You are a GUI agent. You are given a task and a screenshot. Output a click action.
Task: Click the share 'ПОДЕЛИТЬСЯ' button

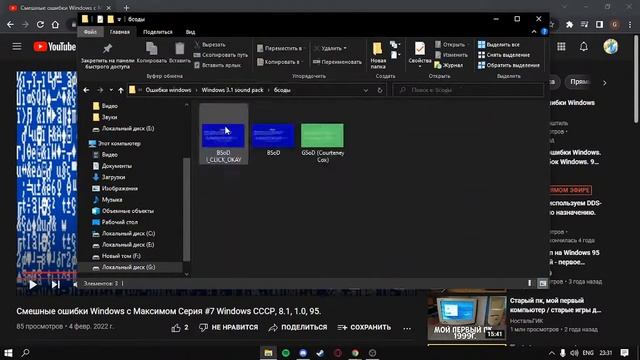pyautogui.click(x=298, y=328)
